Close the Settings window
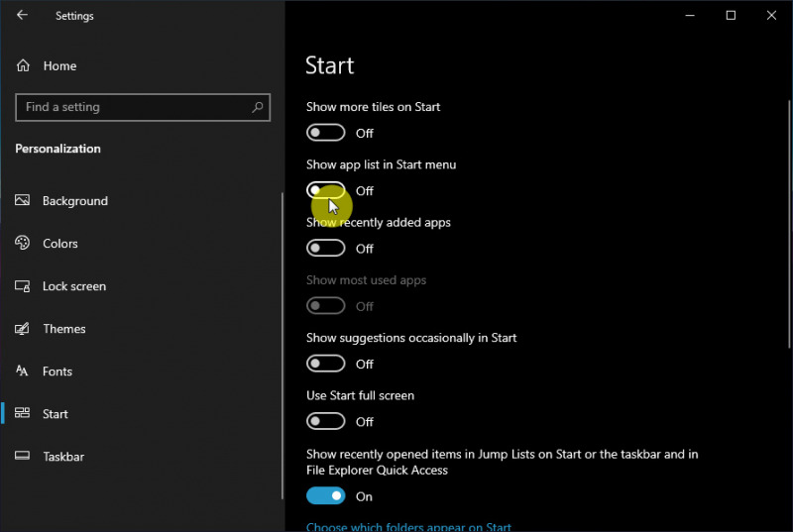Screen dimensions: 793x532 771,15
